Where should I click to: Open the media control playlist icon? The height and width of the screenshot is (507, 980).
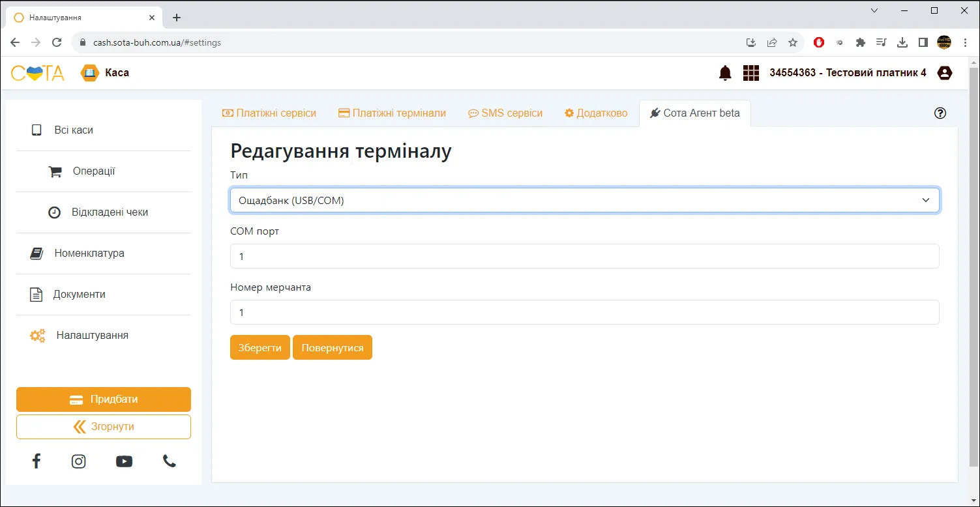pos(882,42)
